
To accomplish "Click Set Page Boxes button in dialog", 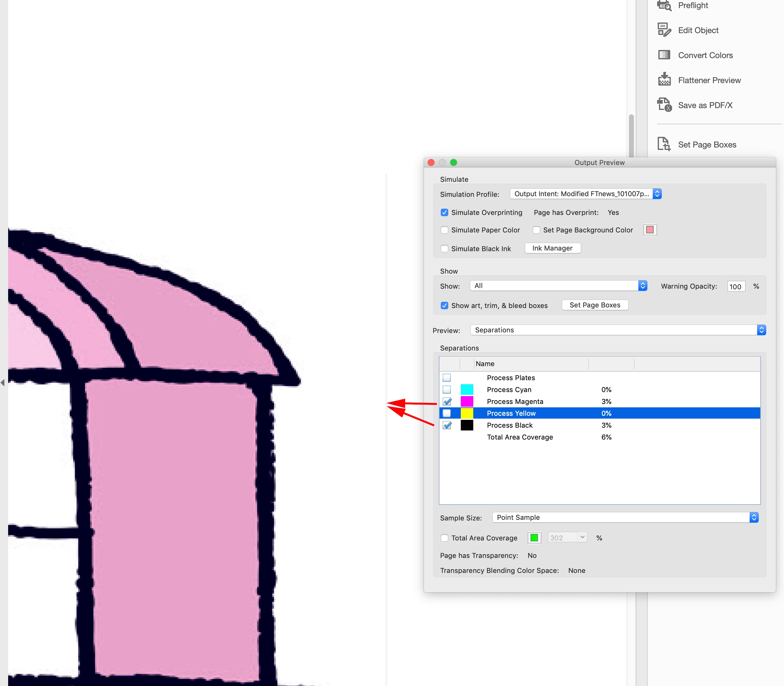I will click(595, 305).
